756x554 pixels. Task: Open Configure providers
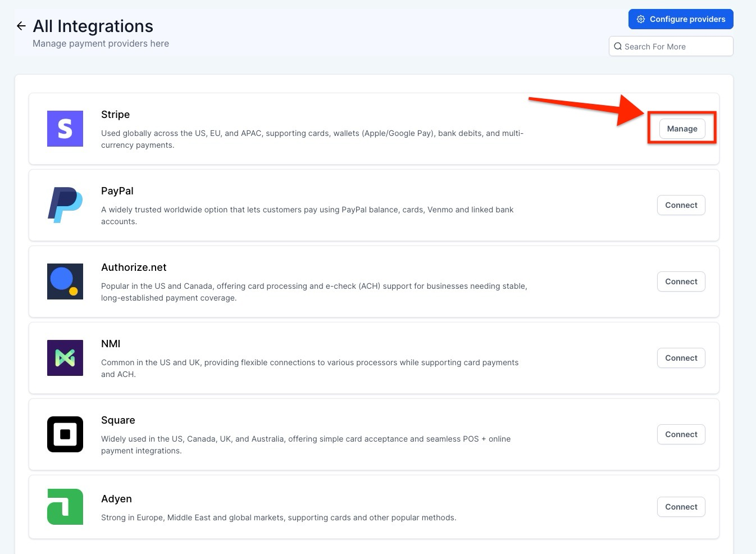point(681,19)
